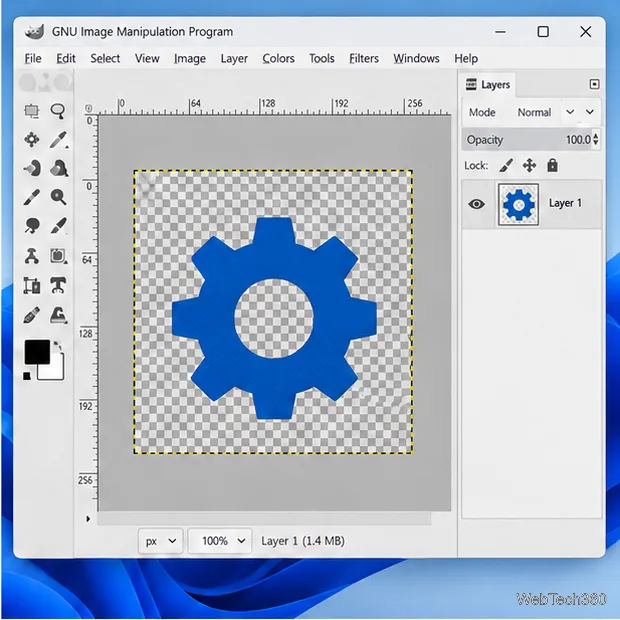Choose the bucket-with-blob tool beside paint bucket
The width and height of the screenshot is (620, 620).
coord(59,168)
